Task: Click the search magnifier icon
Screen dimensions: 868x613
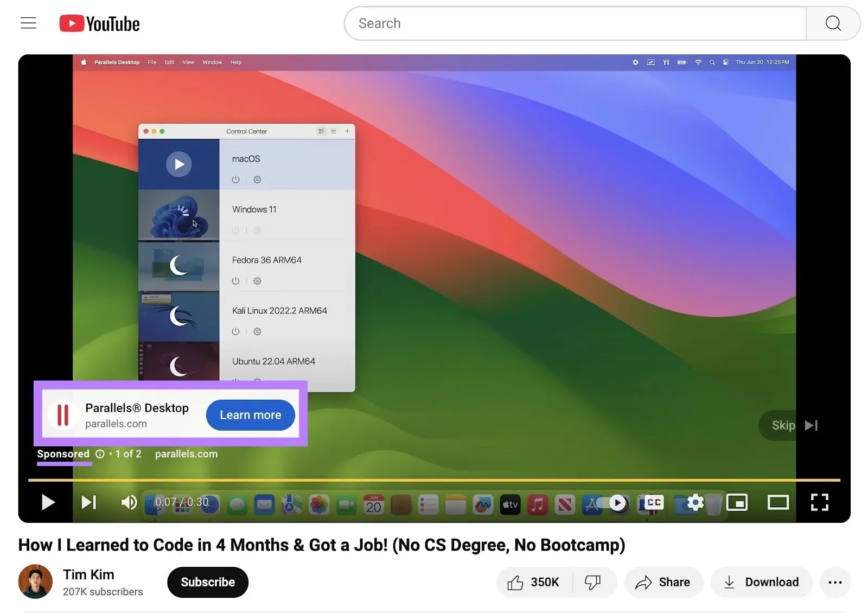Action: (x=833, y=23)
